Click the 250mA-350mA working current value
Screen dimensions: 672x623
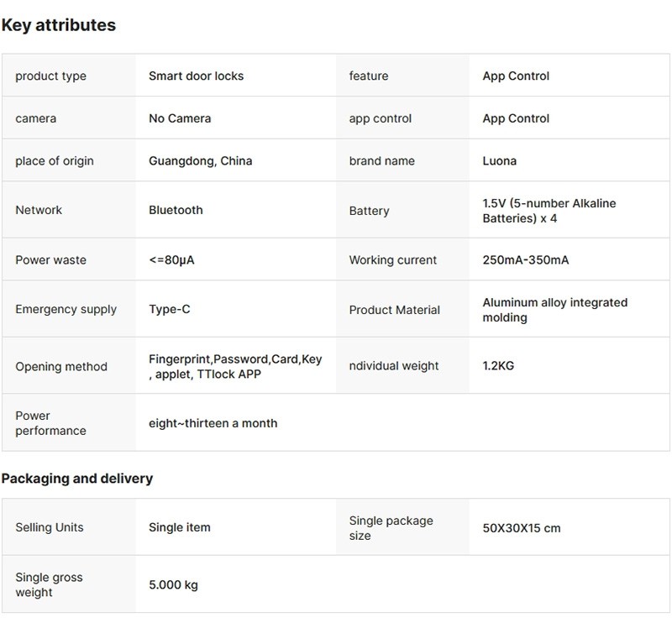tap(525, 259)
